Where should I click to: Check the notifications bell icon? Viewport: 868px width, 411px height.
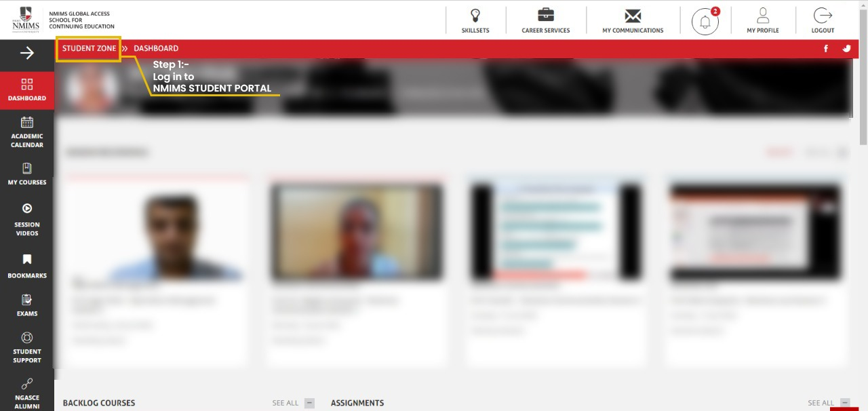pyautogui.click(x=705, y=22)
